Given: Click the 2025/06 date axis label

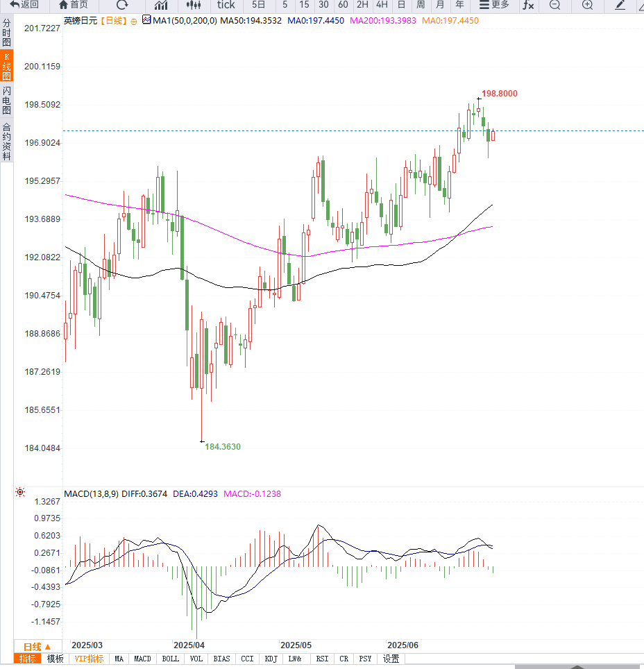Looking at the screenshot, I should point(403,645).
